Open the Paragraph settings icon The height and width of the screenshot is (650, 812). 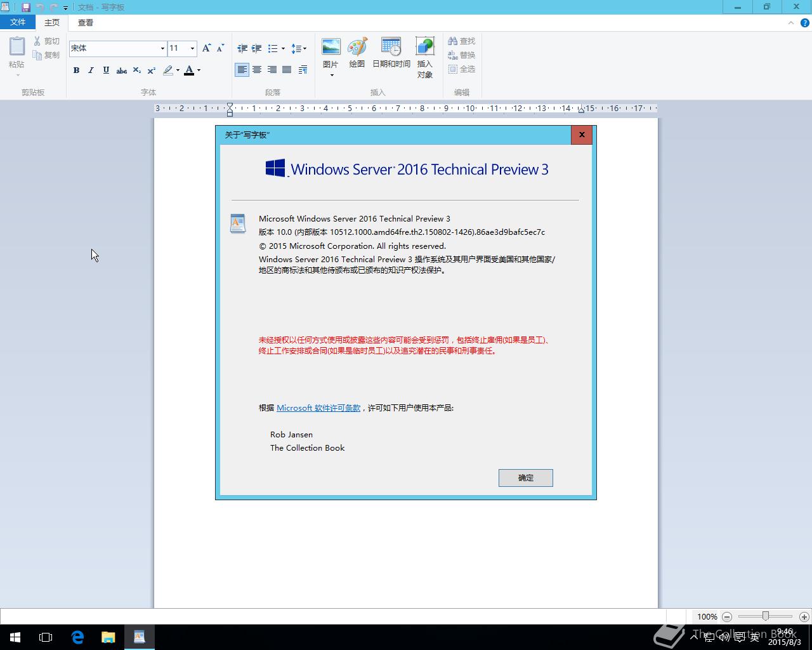pos(303,70)
